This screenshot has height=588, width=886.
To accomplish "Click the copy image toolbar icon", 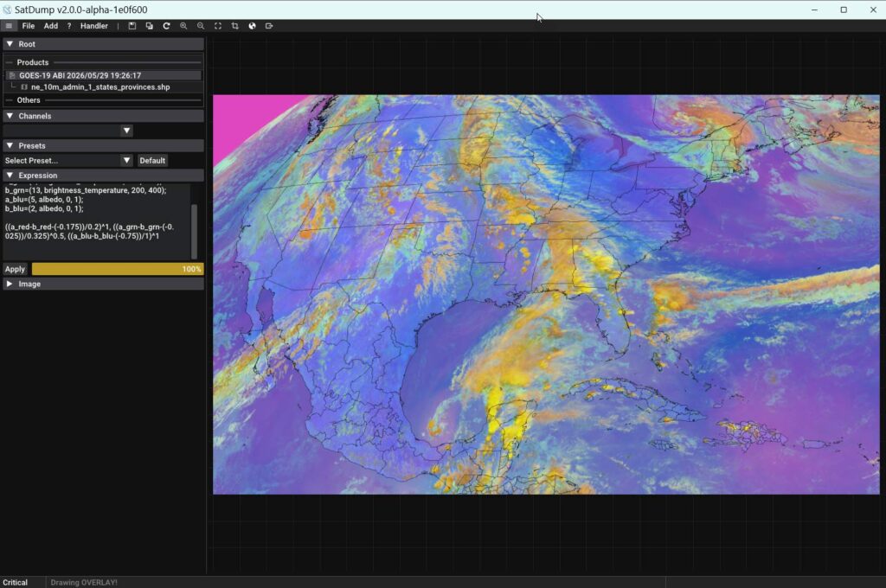I will tap(149, 26).
